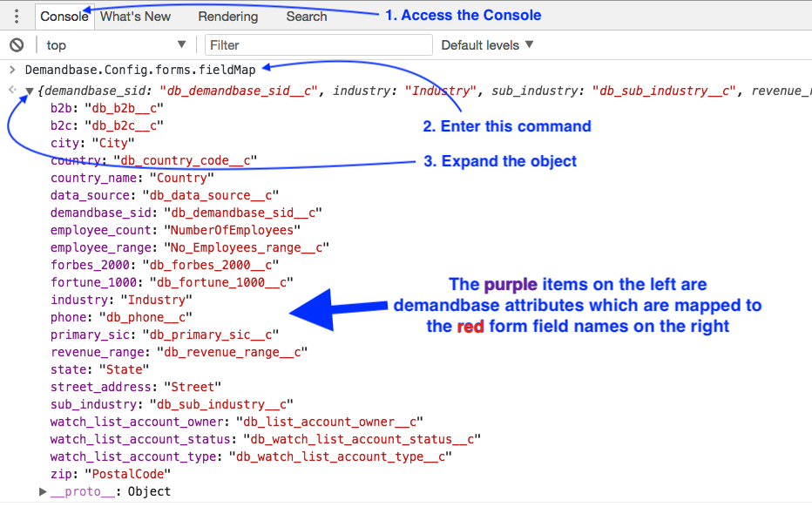Click the Filter input field
Image resolution: width=812 pixels, height=507 pixels.
[x=319, y=45]
